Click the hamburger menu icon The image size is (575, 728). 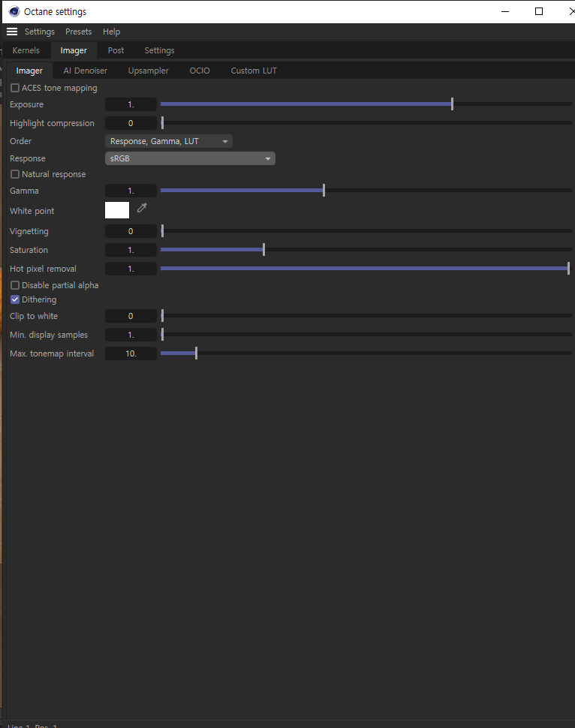pos(12,32)
